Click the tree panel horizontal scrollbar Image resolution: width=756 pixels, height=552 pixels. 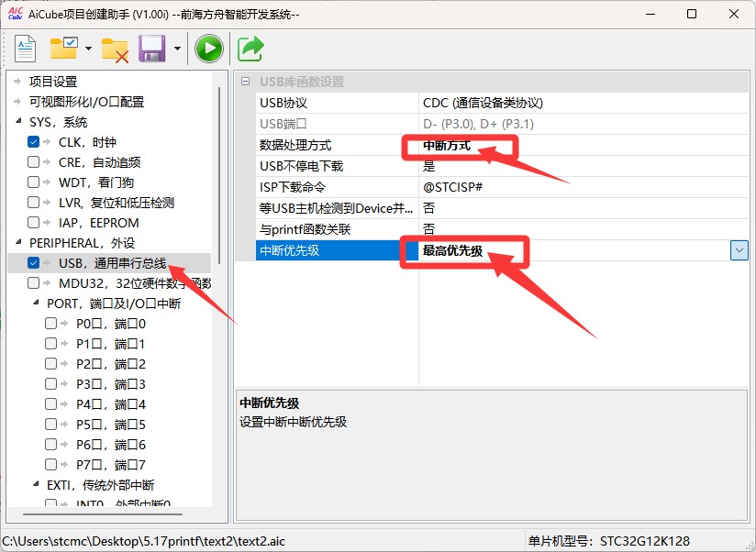(x=102, y=514)
